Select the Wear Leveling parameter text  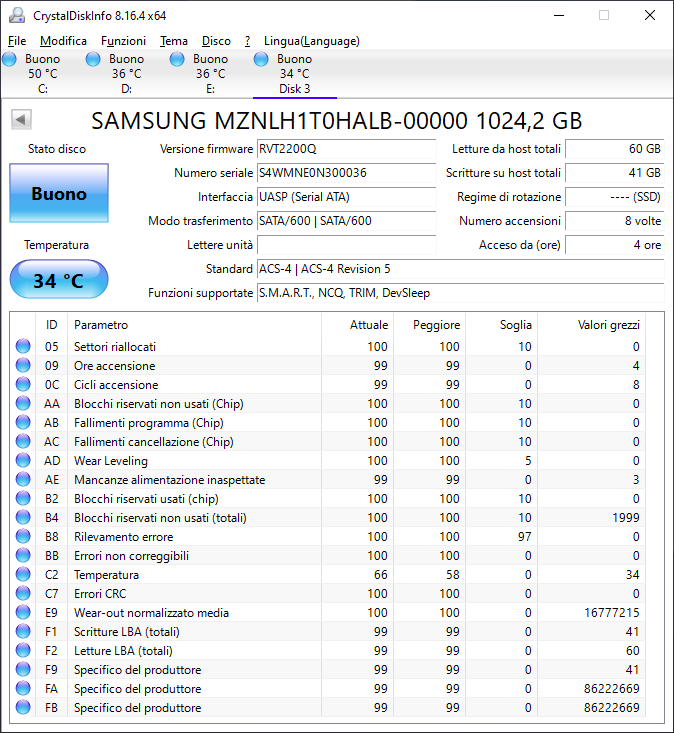click(x=111, y=461)
